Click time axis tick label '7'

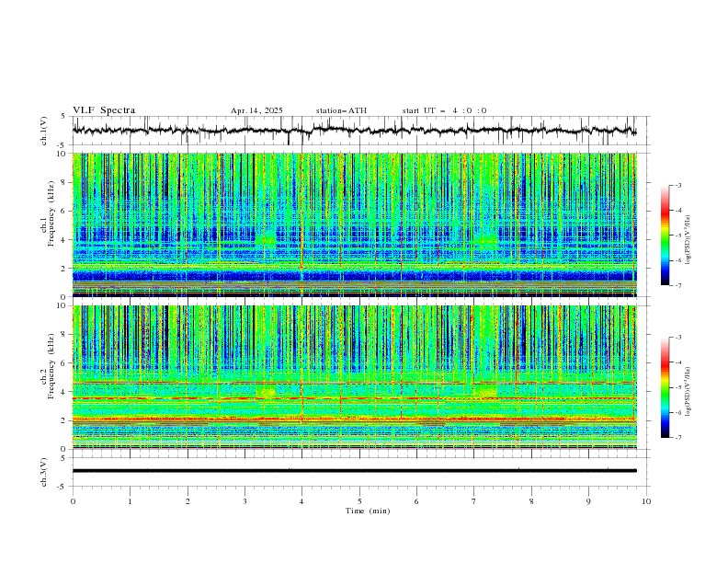(474, 501)
